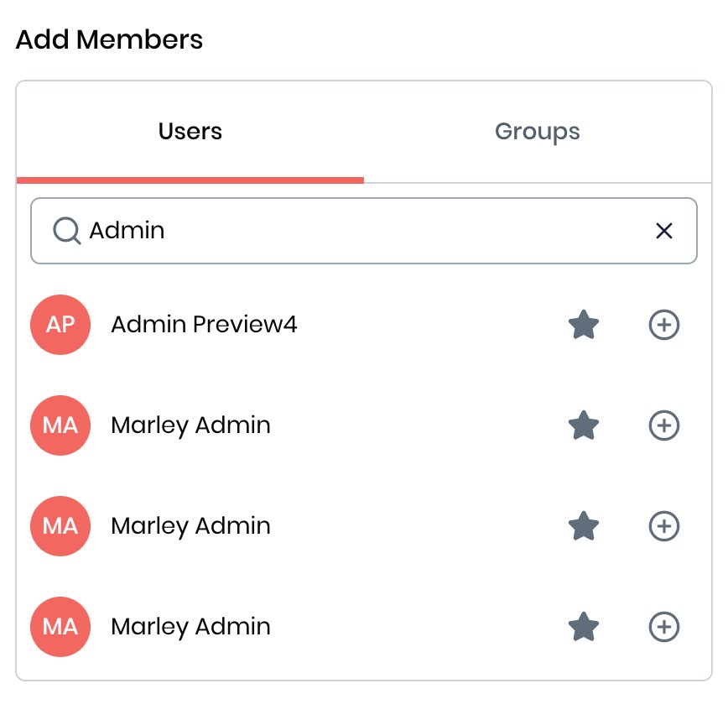Click the Admin search input field
This screenshot has width=728, height=720.
pyautogui.click(x=361, y=231)
